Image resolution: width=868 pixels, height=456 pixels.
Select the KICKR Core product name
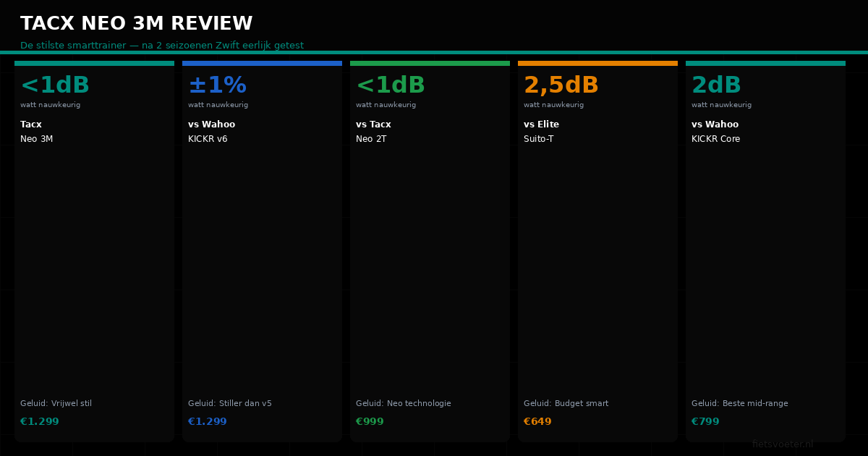click(715, 139)
